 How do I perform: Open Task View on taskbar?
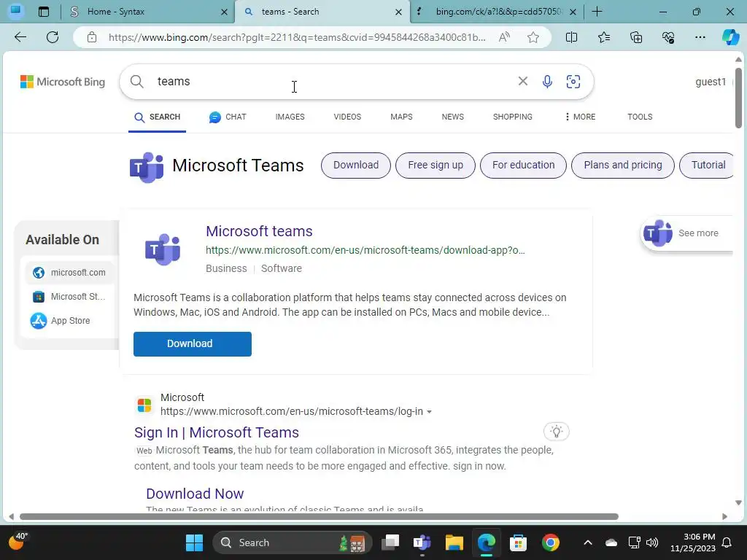pos(390,542)
